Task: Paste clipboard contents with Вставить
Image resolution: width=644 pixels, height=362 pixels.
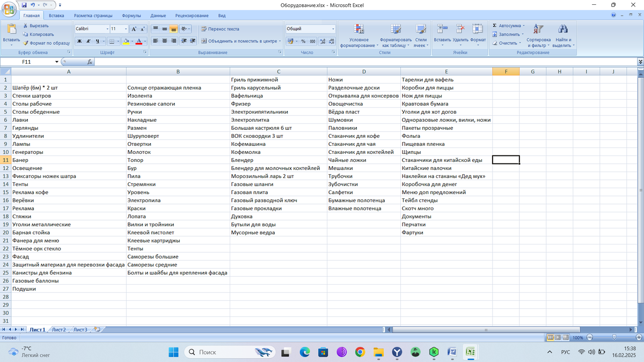Action: pyautogui.click(x=11, y=34)
